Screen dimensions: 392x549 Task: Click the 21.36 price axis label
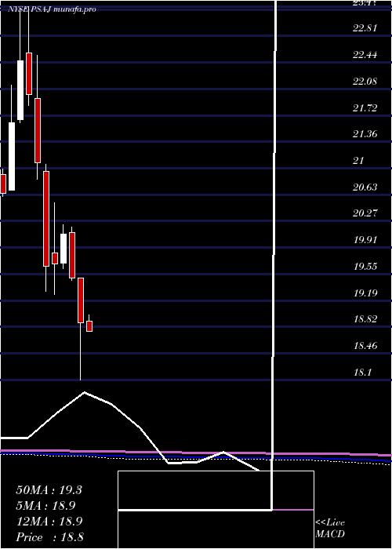(x=365, y=134)
